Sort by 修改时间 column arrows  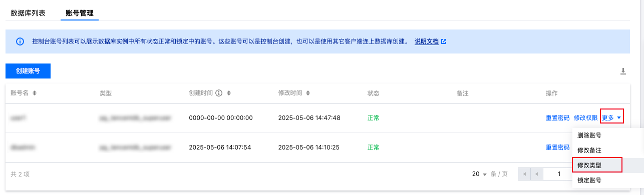point(307,93)
